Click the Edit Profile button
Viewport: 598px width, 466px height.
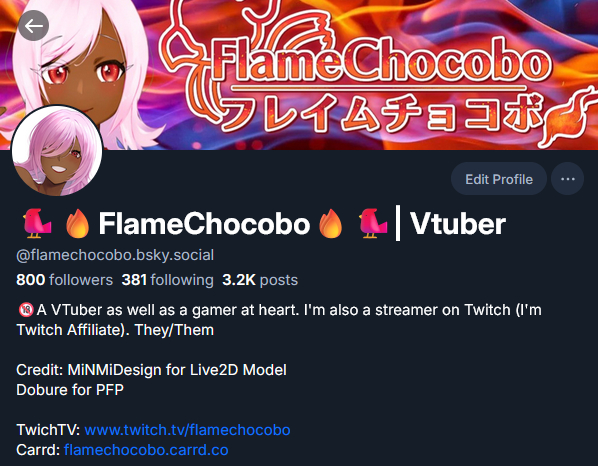[498, 179]
